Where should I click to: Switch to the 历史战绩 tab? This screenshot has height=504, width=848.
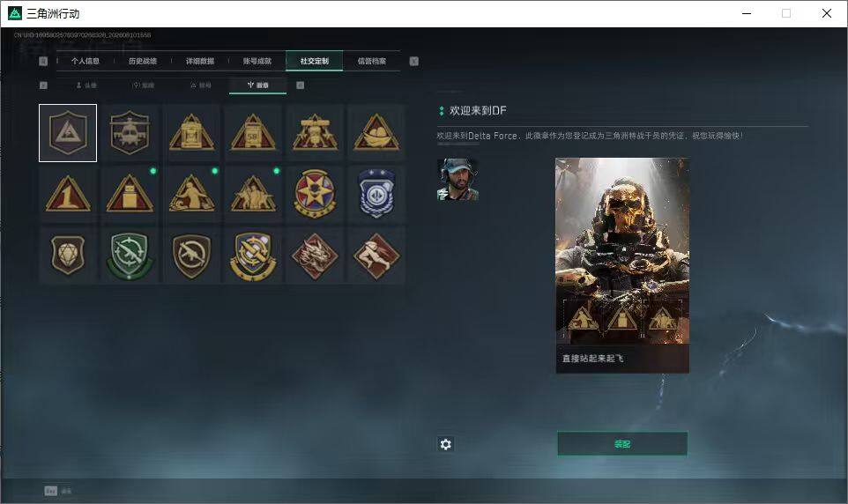point(143,61)
